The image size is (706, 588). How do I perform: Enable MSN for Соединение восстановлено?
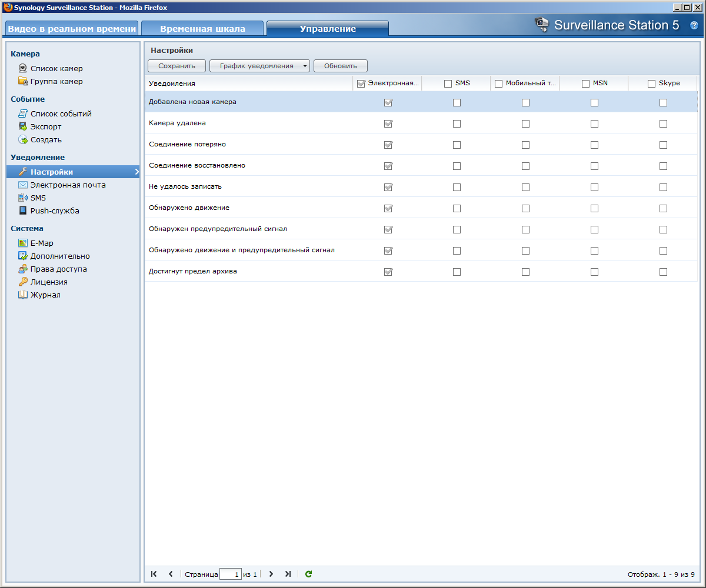pos(594,166)
